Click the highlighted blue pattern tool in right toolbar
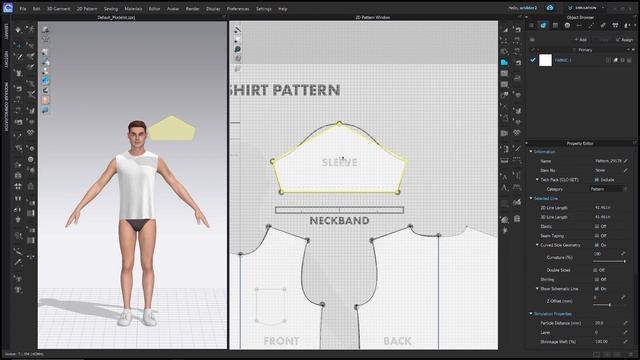This screenshot has height=360, width=640. [504, 62]
